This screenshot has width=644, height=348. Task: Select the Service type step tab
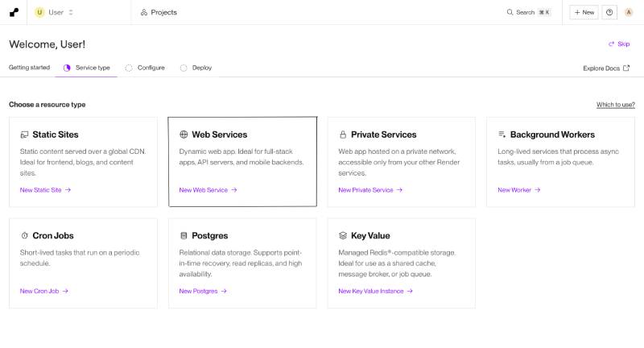87,68
